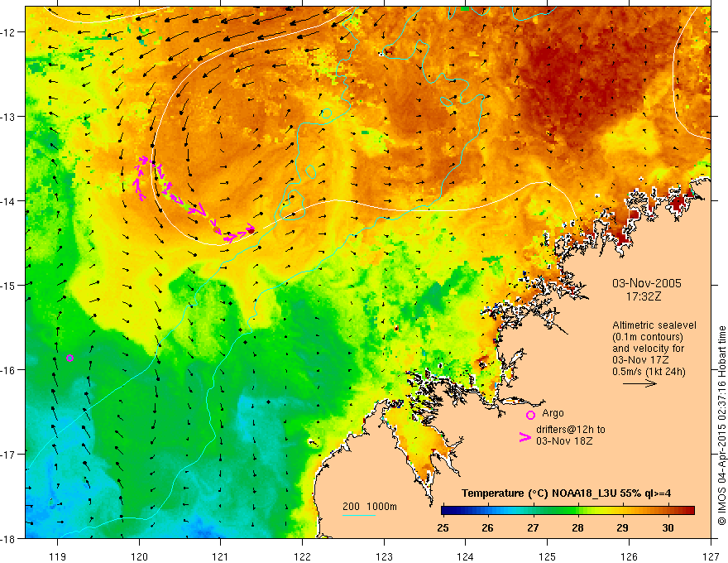Viewport: 728px width, 563px height.
Task: Click latitude axis label -12
Action: pyautogui.click(x=8, y=32)
